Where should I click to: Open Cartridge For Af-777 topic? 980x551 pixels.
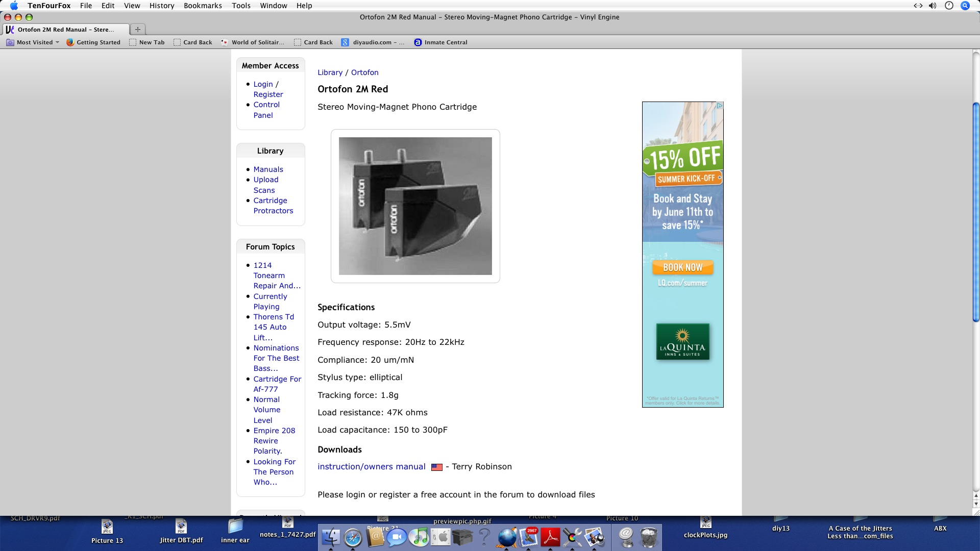click(x=277, y=384)
